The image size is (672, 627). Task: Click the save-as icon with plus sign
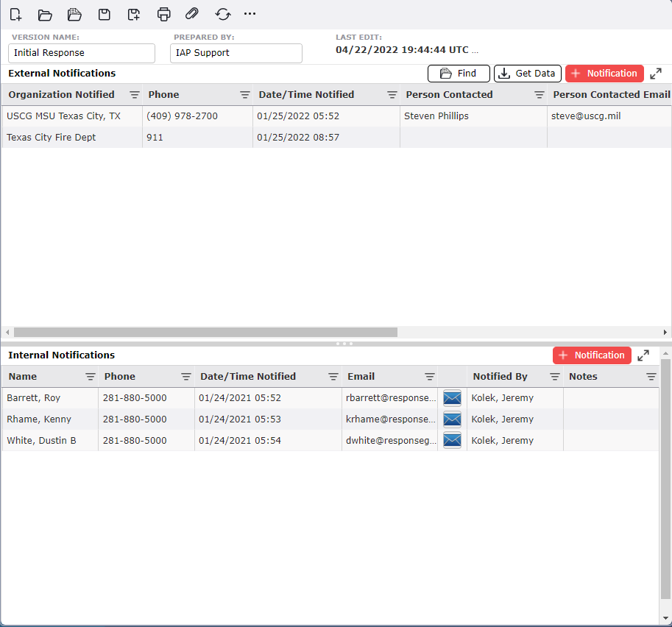(x=133, y=14)
